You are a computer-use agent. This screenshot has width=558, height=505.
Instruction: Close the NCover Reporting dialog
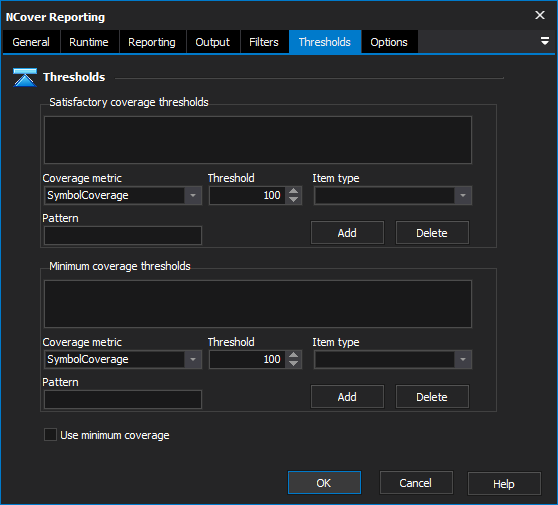(540, 15)
